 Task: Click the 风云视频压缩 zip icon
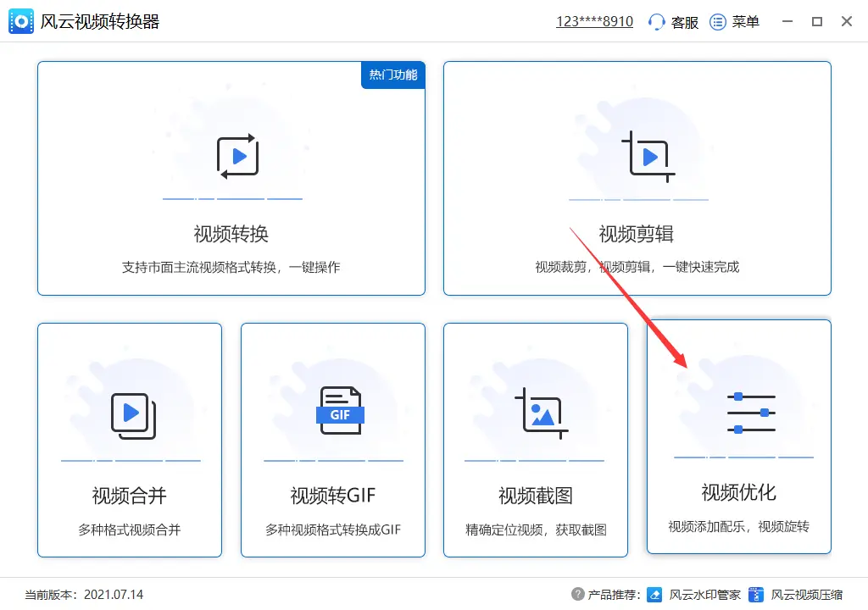pyautogui.click(x=755, y=595)
